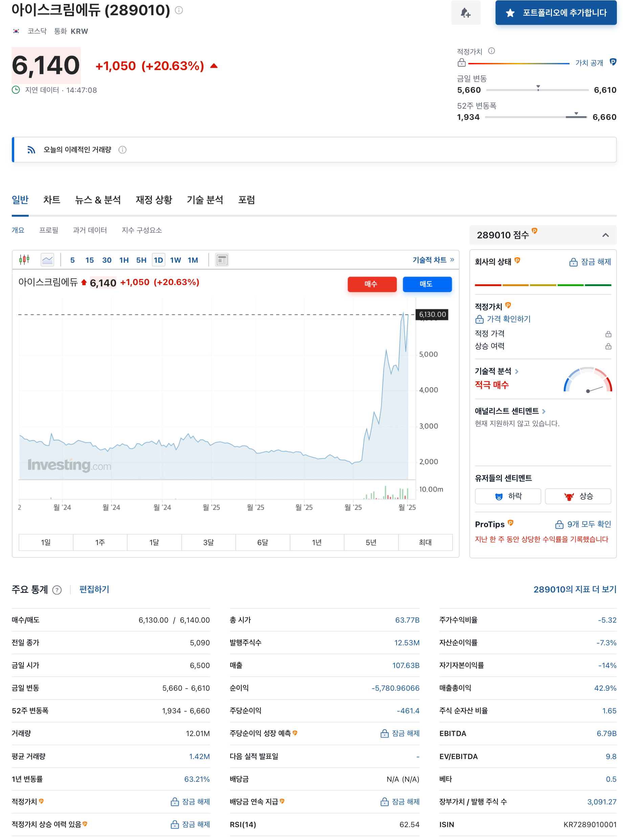Select the 15 minute interval
Image resolution: width=624 pixels, height=840 pixels.
coord(90,260)
